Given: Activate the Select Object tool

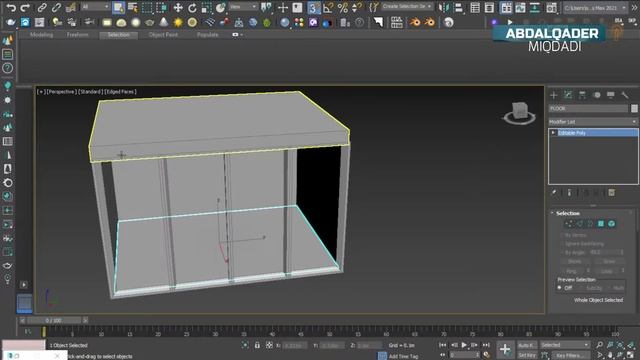Looking at the screenshot, I should [x=118, y=7].
